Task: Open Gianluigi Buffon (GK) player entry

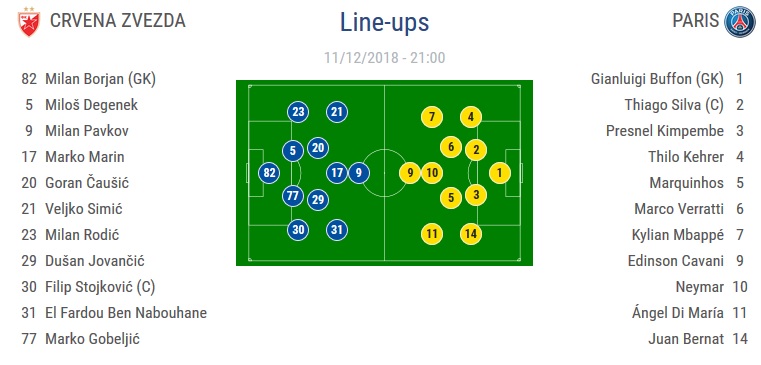Action: (667, 79)
